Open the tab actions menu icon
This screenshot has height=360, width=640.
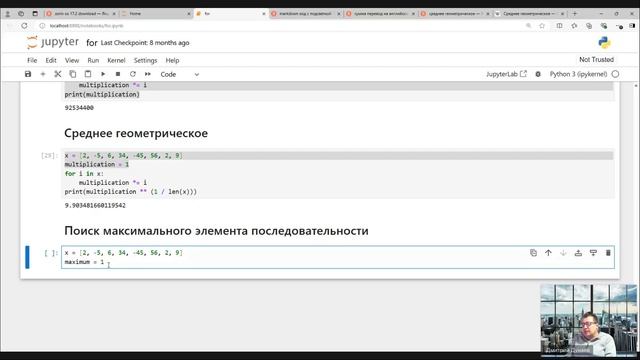tap(35, 13)
